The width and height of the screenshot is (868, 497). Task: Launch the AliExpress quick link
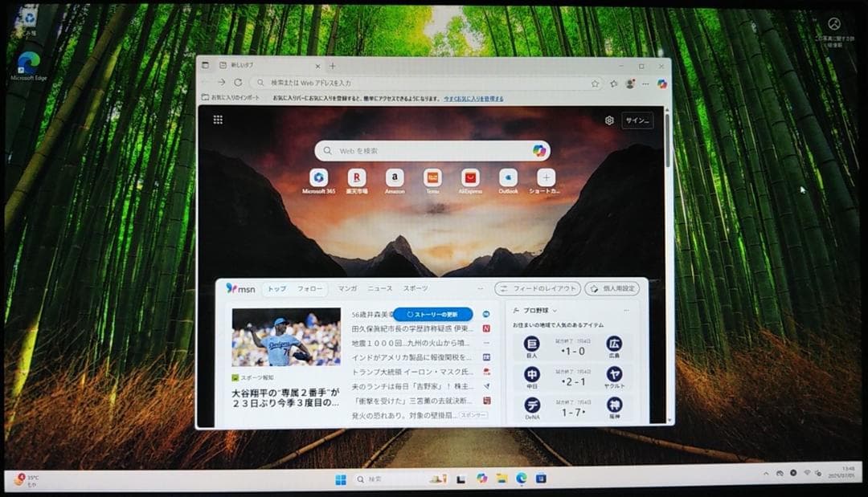tap(469, 178)
